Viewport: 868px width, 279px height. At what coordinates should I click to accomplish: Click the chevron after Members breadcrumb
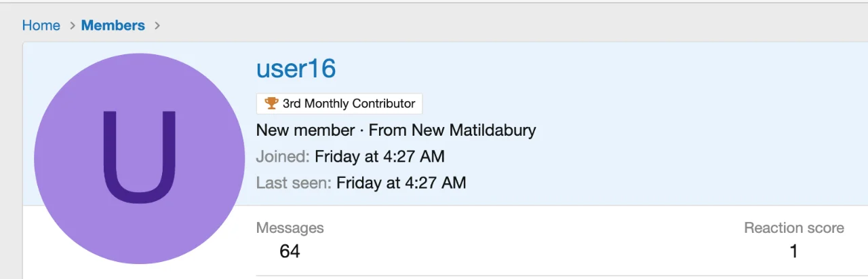[157, 26]
